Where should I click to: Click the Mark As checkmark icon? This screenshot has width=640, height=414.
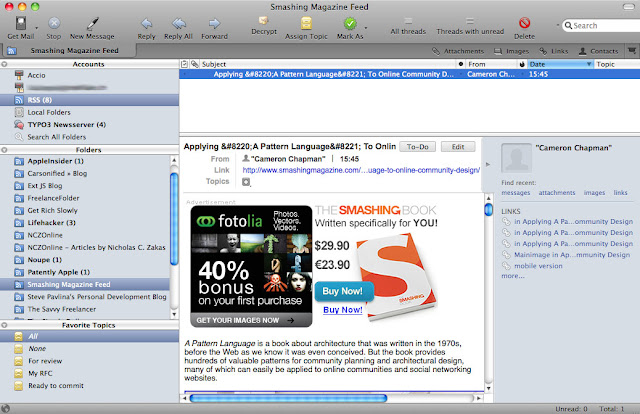click(350, 24)
